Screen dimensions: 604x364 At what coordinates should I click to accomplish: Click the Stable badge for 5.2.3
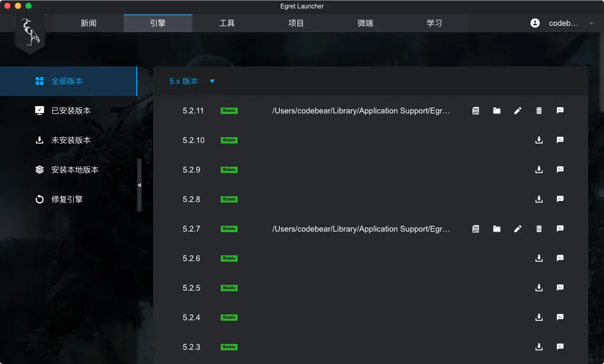[x=229, y=347]
